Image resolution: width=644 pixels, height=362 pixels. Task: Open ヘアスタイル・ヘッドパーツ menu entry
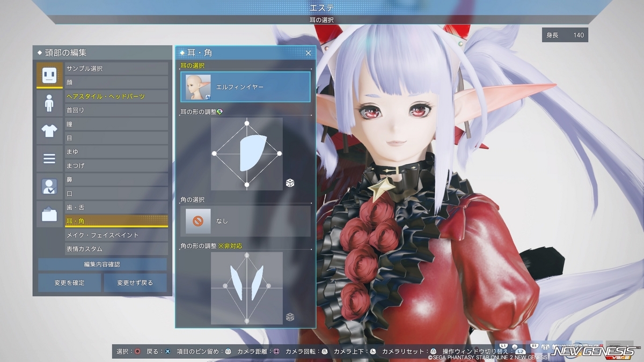(x=116, y=97)
